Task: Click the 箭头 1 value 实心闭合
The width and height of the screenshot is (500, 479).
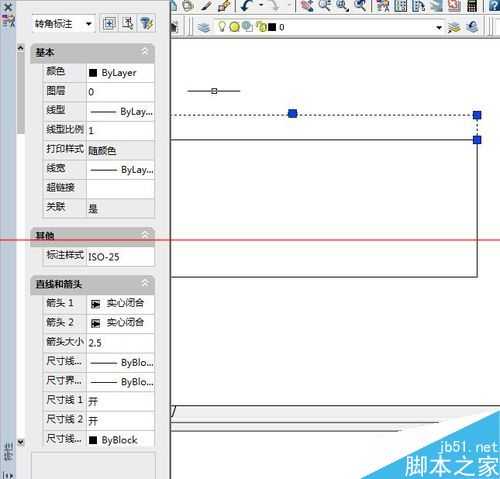Action: 120,304
